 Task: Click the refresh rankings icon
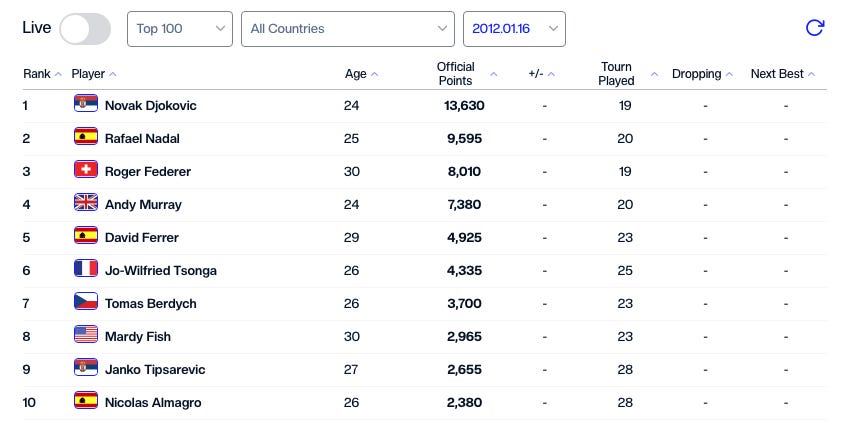814,28
